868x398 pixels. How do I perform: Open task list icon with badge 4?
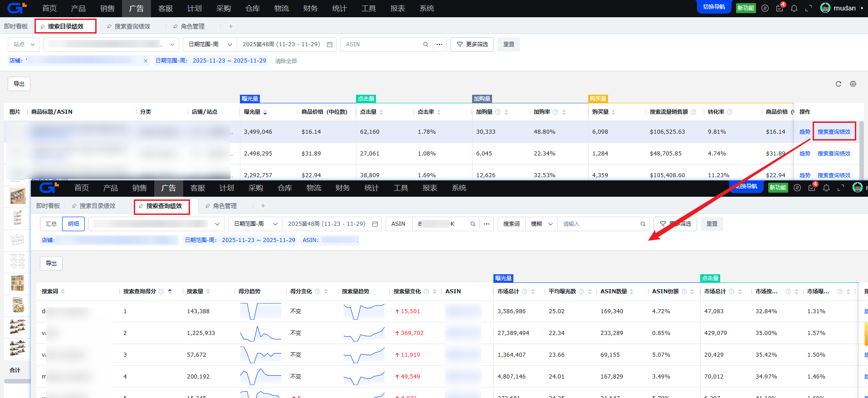780,8
